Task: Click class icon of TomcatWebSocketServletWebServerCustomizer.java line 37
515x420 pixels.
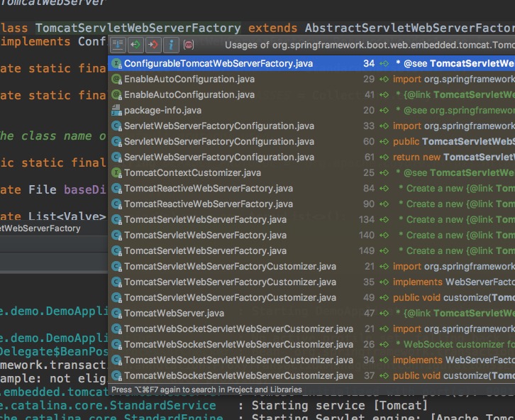Action: [x=116, y=376]
